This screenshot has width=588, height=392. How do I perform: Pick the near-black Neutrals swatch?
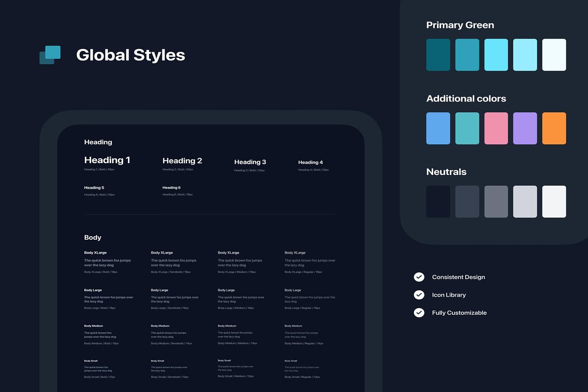pyautogui.click(x=438, y=201)
